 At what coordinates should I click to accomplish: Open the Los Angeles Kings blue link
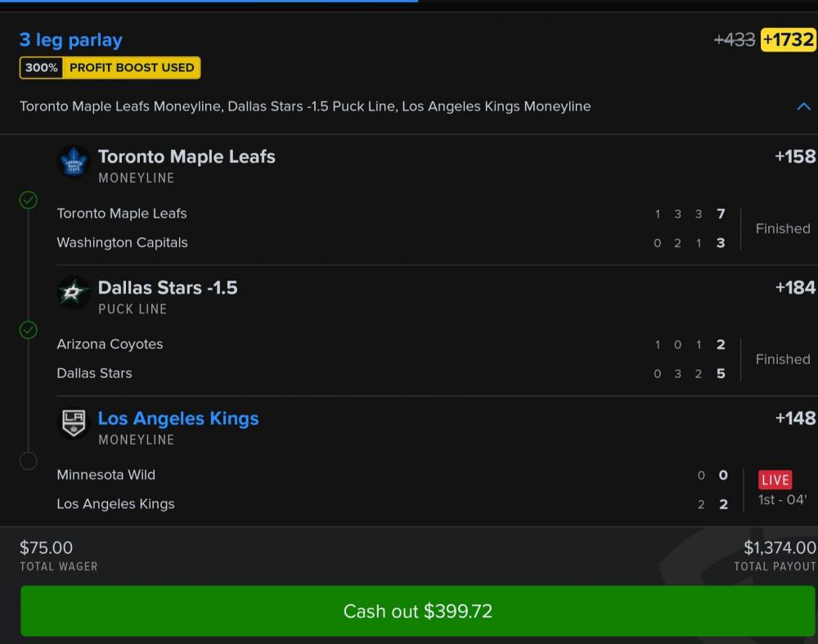point(178,418)
